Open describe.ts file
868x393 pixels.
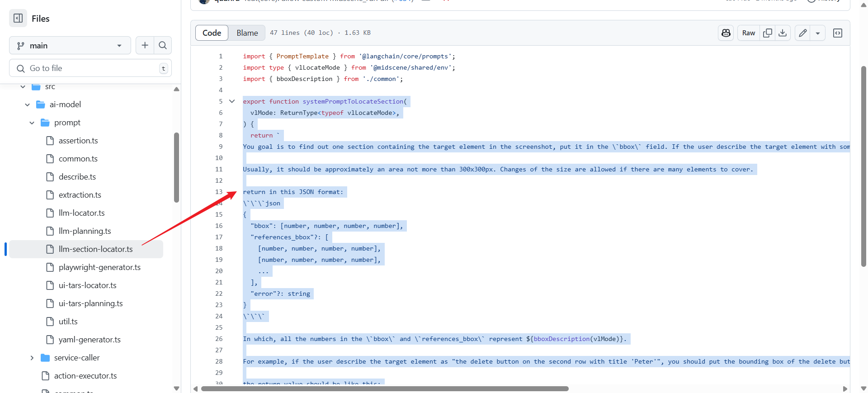coord(77,177)
